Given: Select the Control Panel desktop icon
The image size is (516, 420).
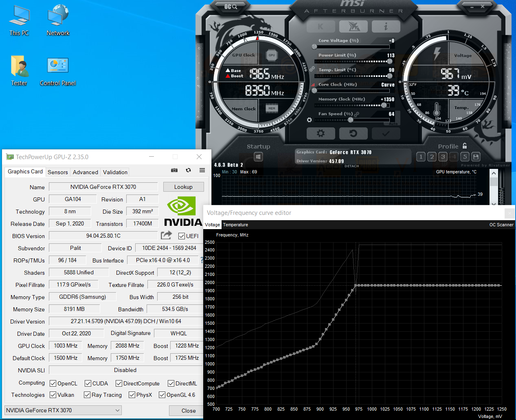Looking at the screenshot, I should (x=58, y=71).
